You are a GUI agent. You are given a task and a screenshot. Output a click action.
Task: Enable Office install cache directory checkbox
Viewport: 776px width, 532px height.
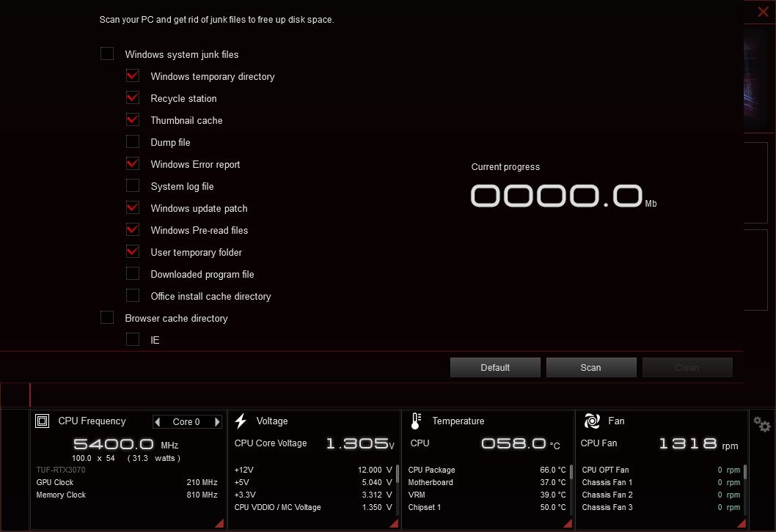pyautogui.click(x=133, y=295)
